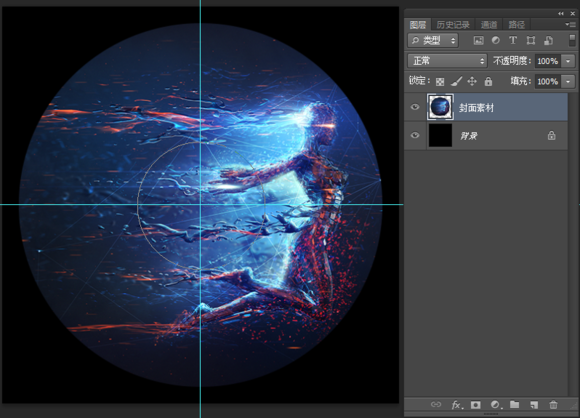Open layer style fx menu
Screen dimensions: 580x418
tap(457, 405)
